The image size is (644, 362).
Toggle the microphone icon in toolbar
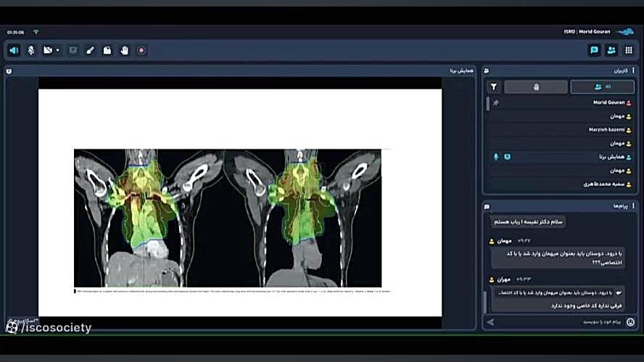[31, 51]
